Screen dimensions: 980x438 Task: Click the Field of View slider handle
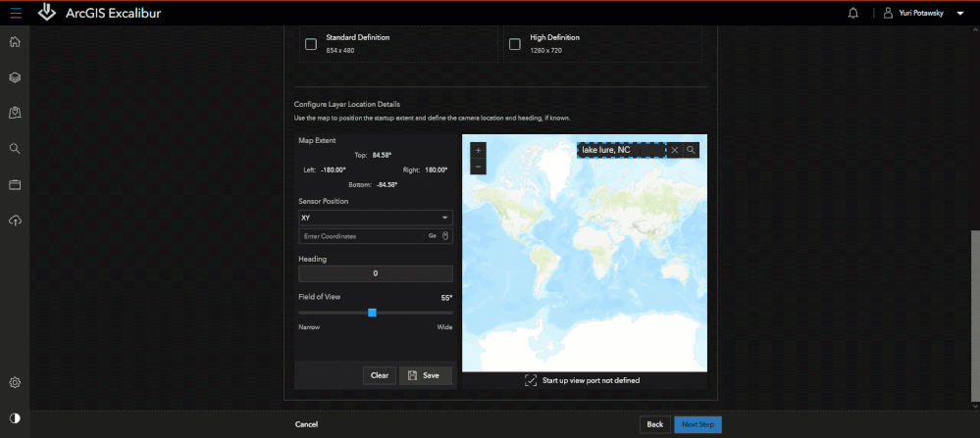pos(372,313)
